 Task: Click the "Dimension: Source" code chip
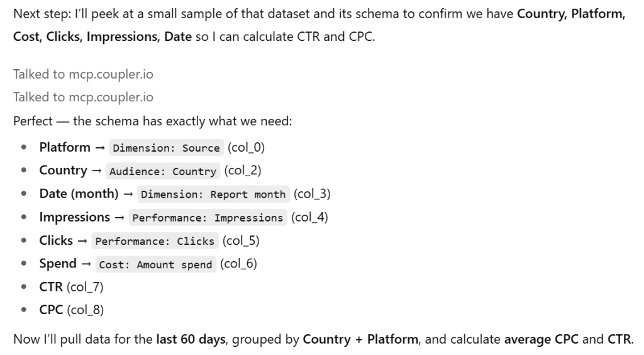click(x=166, y=148)
